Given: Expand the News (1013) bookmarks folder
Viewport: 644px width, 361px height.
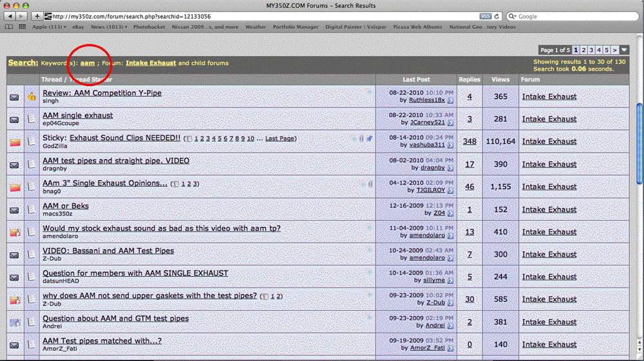Looking at the screenshot, I should pyautogui.click(x=109, y=27).
